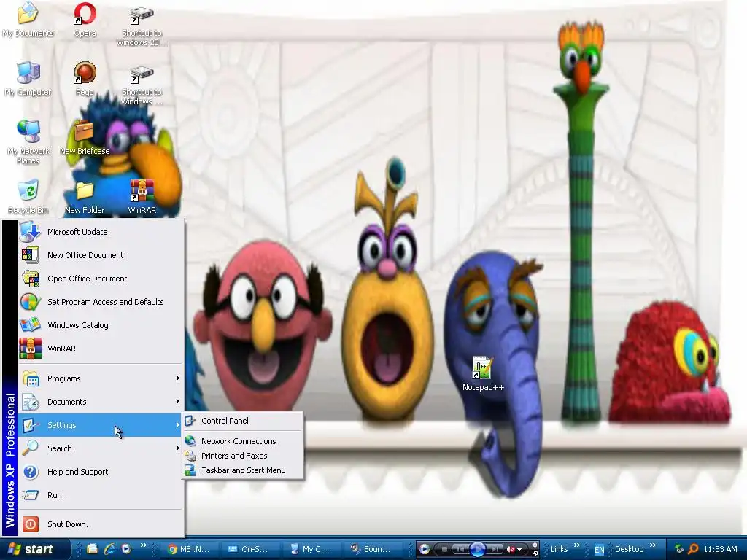Select the Pego desktop shortcut
747x560 pixels.
[85, 79]
